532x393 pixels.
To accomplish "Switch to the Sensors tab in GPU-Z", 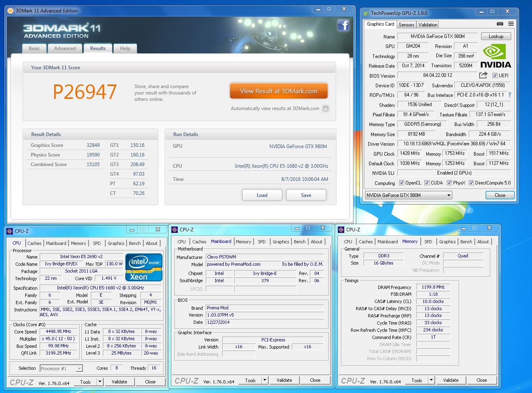I will [x=406, y=25].
